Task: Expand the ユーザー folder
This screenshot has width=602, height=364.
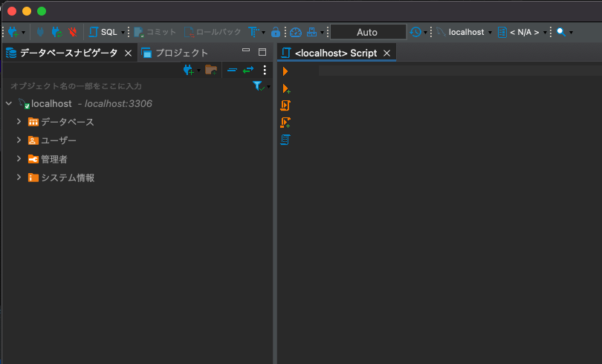Action: pos(19,140)
